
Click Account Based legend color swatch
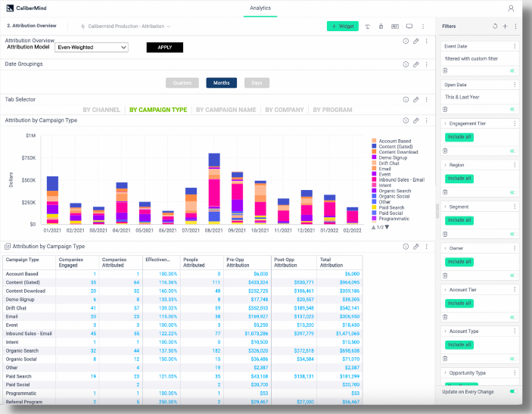pyautogui.click(x=374, y=141)
